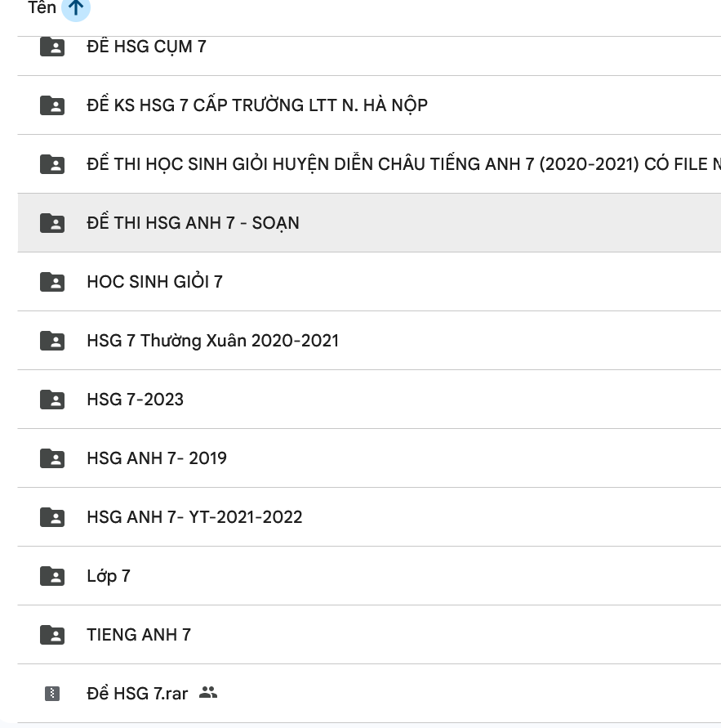Click the archive file icon for Đề HSG 7.rar
721x728 pixels.
coord(52,694)
